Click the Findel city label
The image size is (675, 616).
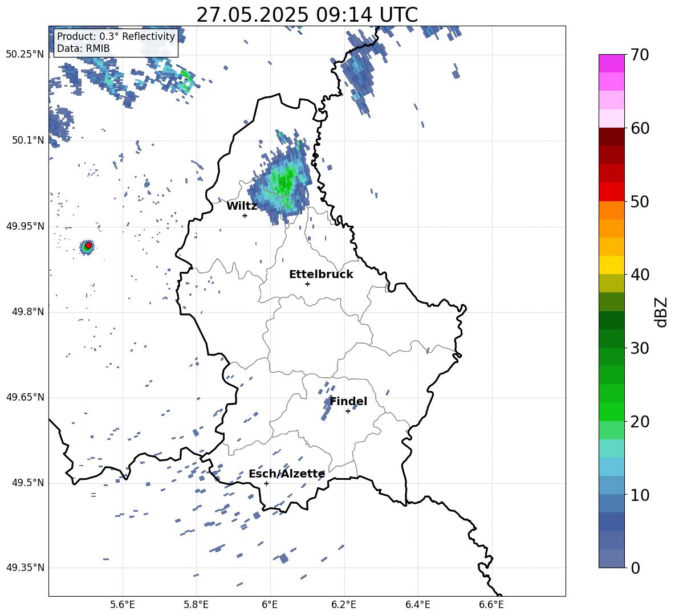(x=348, y=401)
